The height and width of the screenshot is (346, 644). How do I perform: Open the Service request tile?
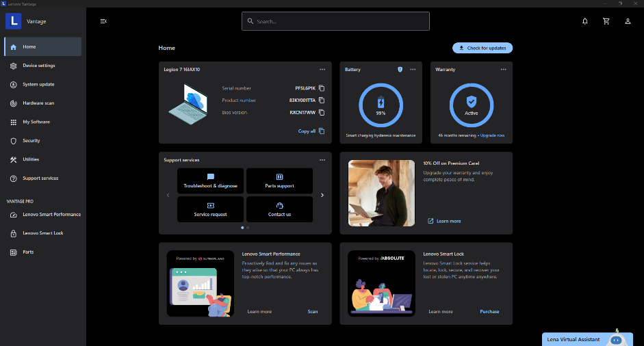pyautogui.click(x=210, y=209)
